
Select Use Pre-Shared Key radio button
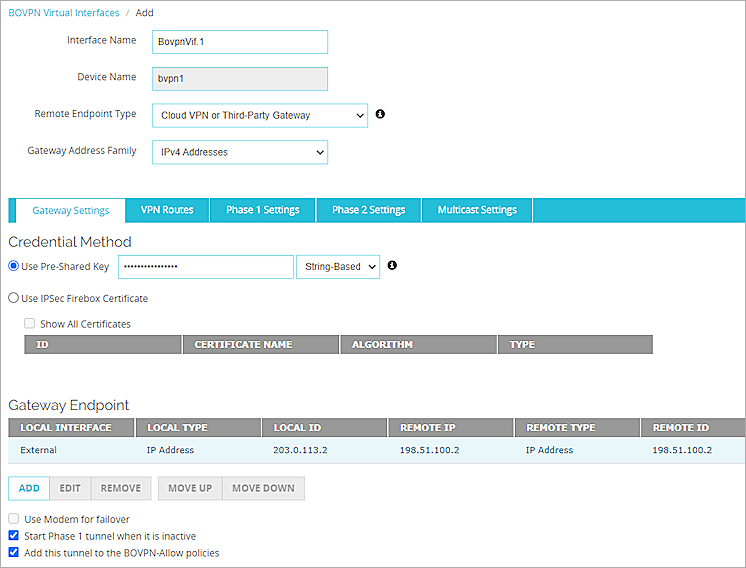[14, 267]
